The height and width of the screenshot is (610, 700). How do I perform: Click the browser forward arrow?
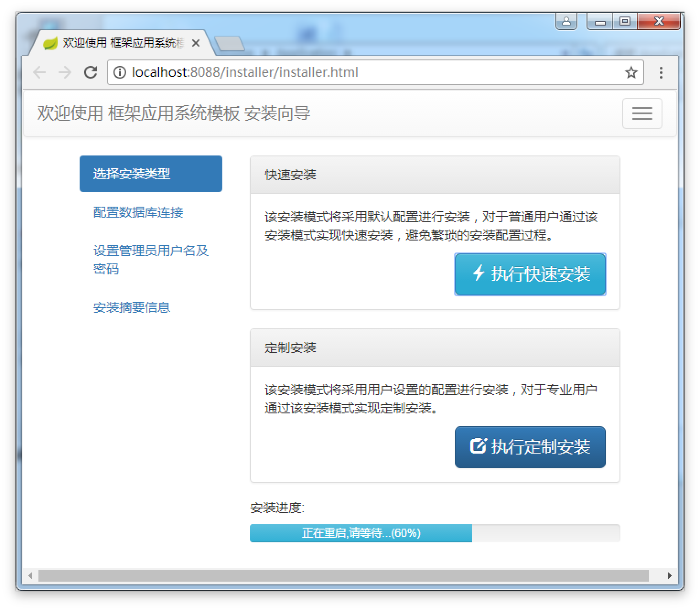tap(65, 72)
